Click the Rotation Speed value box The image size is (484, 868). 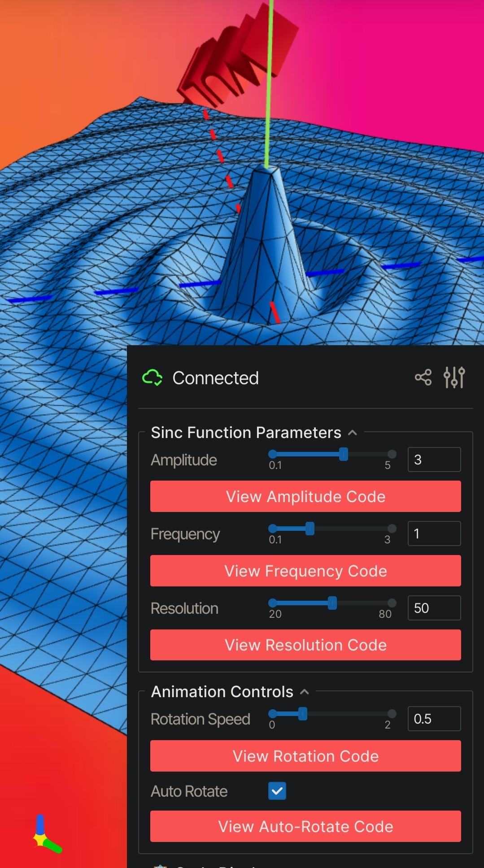coord(434,719)
